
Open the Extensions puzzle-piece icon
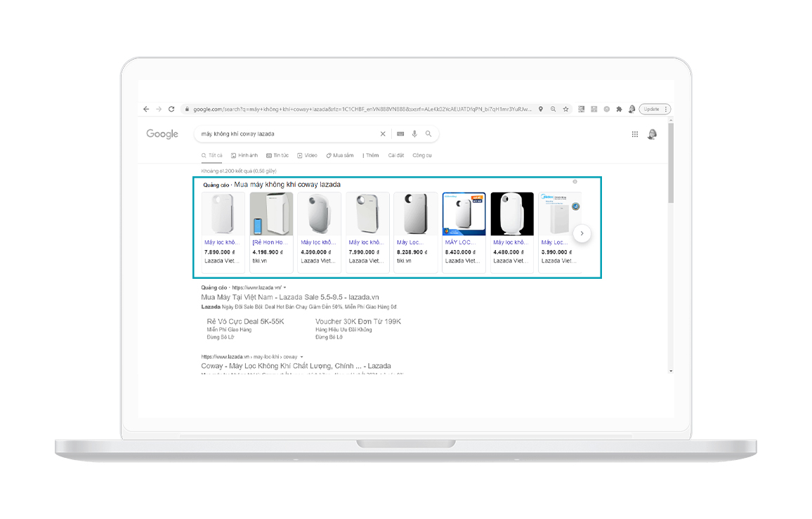(x=619, y=110)
